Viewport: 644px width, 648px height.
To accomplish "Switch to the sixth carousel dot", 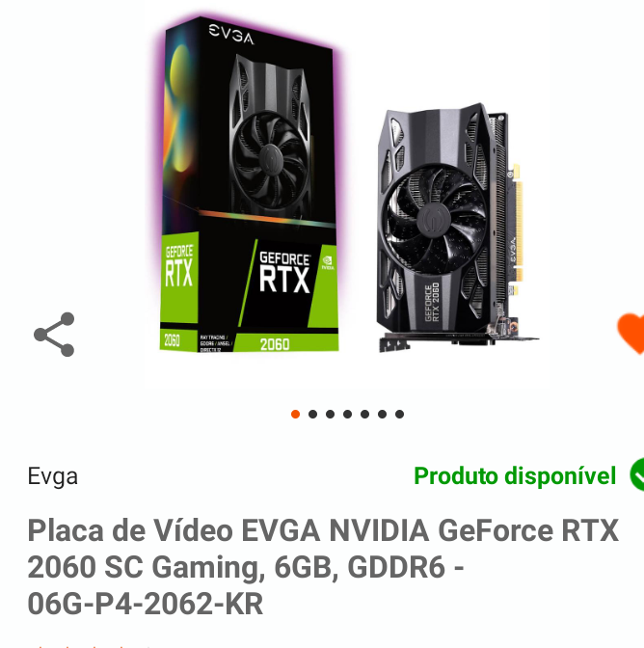I will 382,414.
